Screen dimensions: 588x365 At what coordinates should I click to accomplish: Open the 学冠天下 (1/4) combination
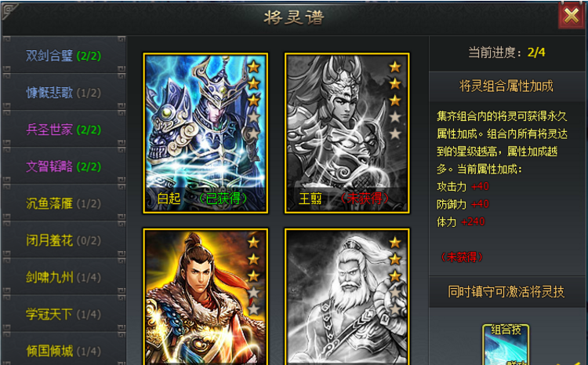coord(64,314)
